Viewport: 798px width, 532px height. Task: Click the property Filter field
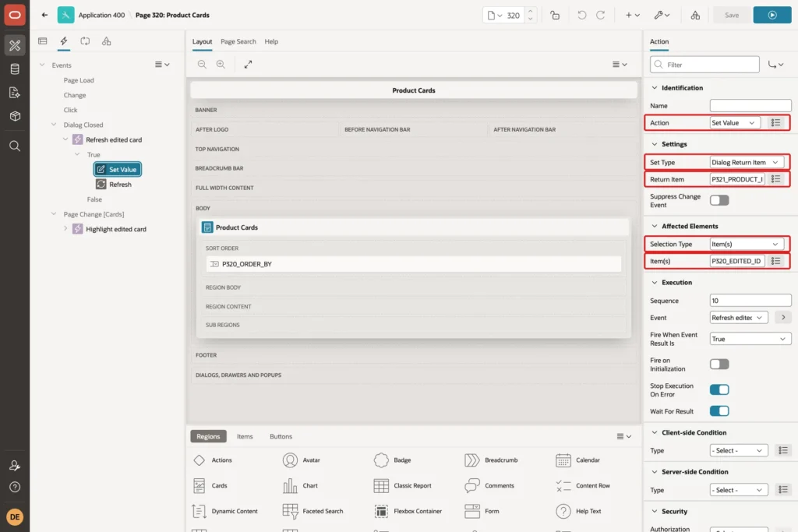point(704,65)
